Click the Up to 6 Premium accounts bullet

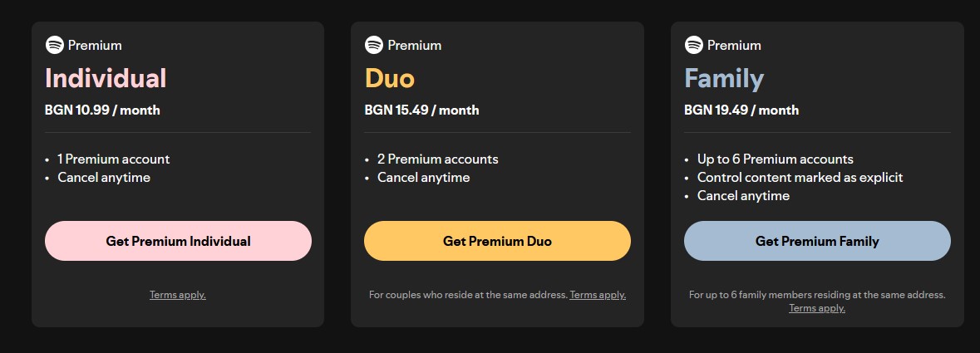pos(775,159)
